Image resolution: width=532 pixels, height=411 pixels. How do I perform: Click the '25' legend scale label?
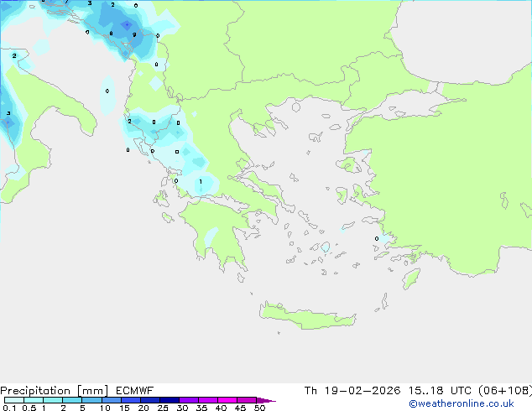(163, 408)
